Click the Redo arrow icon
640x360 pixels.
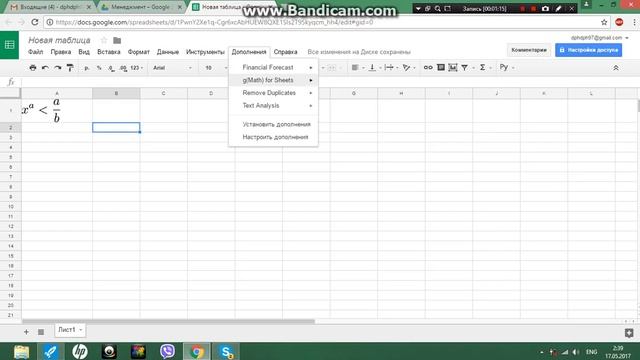[x=58, y=68]
